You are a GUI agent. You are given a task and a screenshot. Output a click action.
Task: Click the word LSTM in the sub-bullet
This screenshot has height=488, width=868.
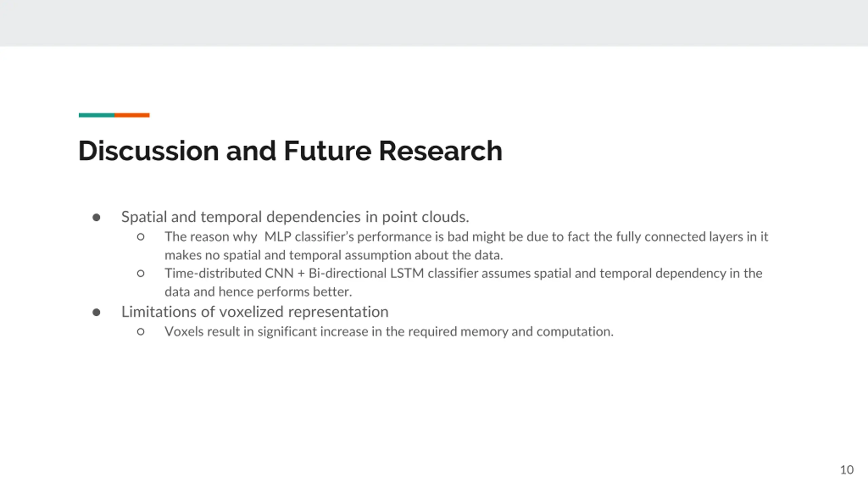pyautogui.click(x=407, y=273)
